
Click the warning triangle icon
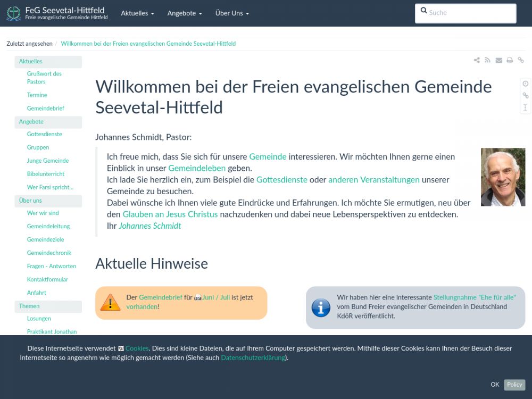(x=111, y=303)
